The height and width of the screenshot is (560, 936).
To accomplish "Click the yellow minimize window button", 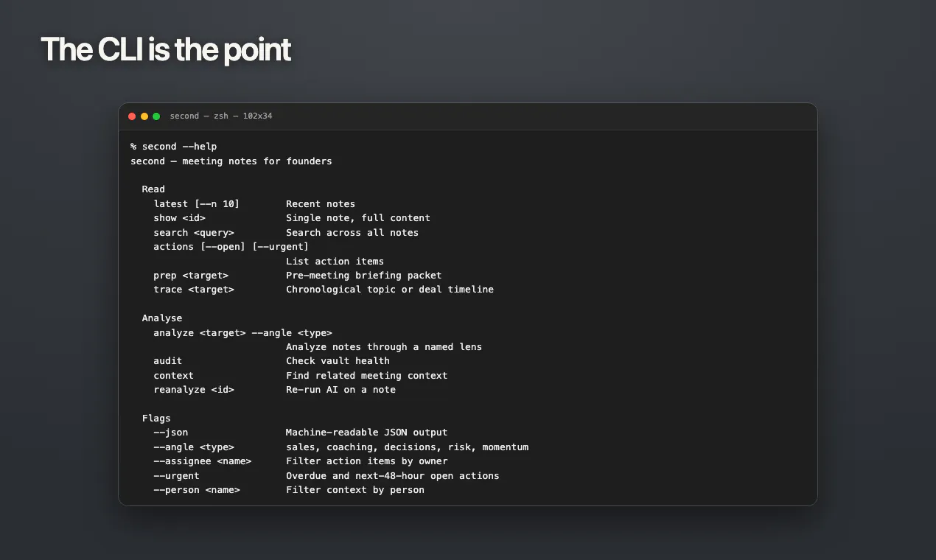I will click(x=144, y=116).
